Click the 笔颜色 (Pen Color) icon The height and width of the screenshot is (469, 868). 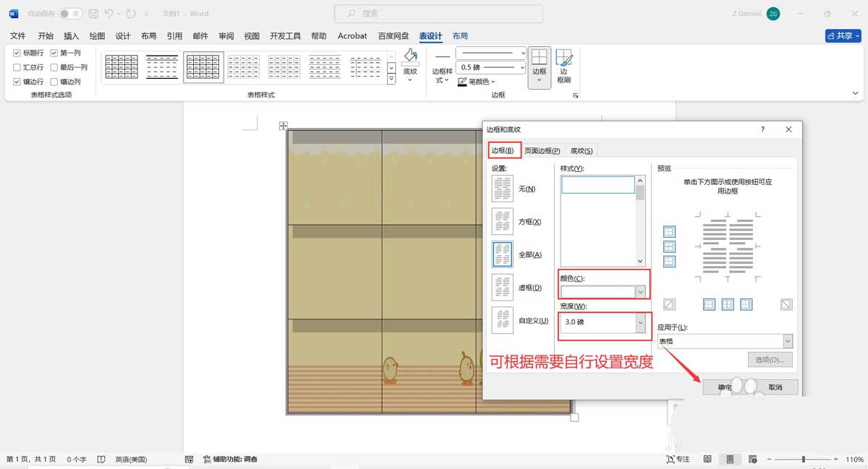(x=461, y=81)
